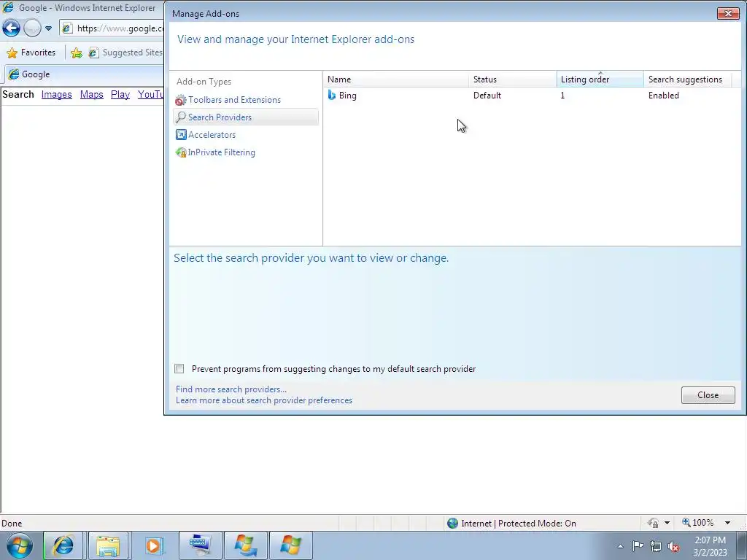Click the page icon in address bar
The width and height of the screenshot is (747, 560).
pos(68,28)
